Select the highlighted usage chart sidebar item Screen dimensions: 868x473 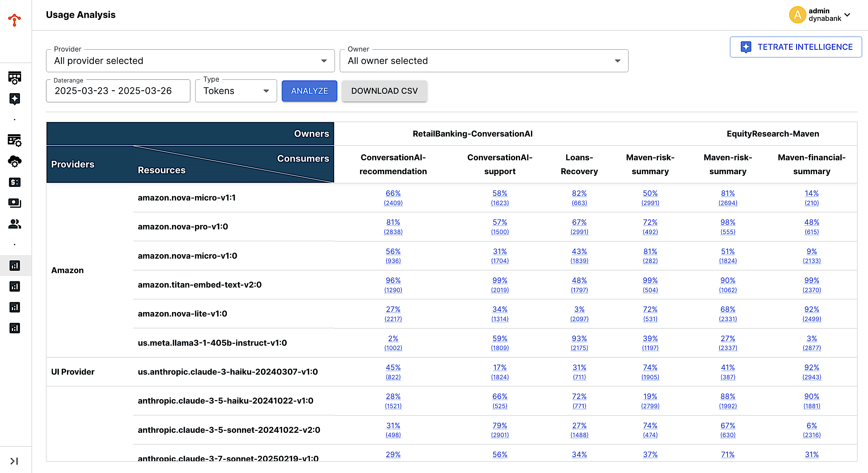14,266
